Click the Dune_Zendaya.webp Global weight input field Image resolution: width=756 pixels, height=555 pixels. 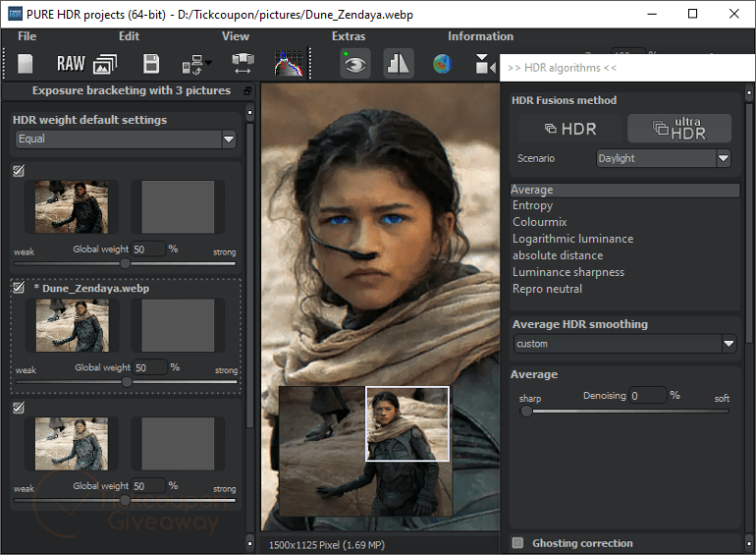tap(150, 367)
